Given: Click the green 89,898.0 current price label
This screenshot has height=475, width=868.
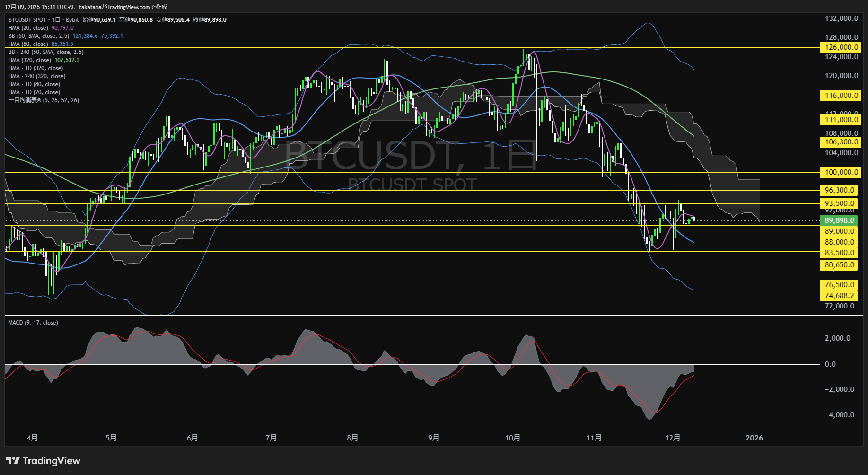Looking at the screenshot, I should point(840,220).
